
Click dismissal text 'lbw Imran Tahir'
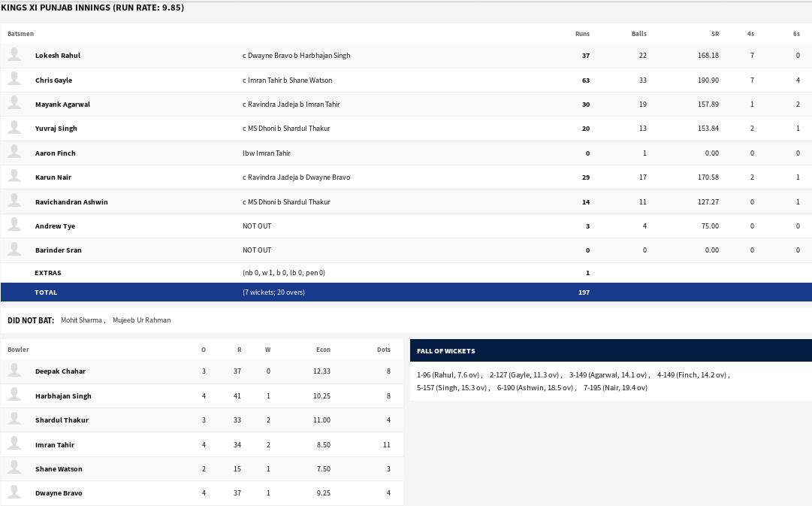pos(266,153)
